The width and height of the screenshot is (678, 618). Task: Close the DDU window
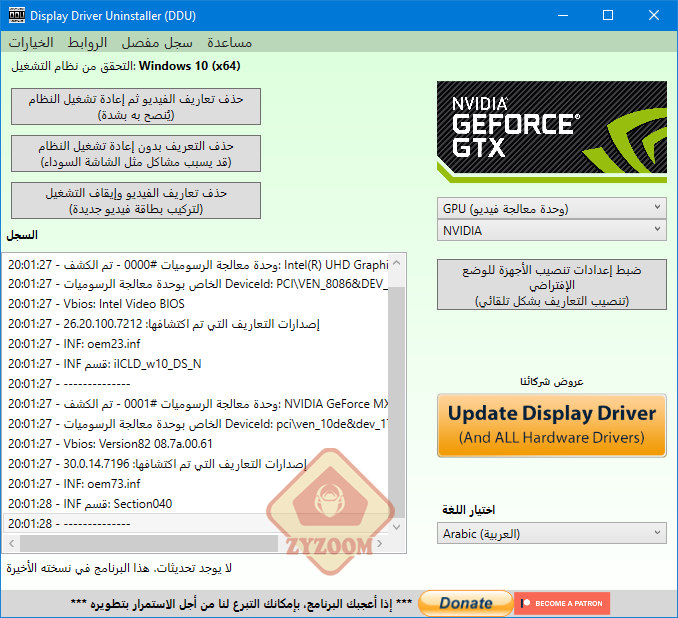pyautogui.click(x=654, y=16)
